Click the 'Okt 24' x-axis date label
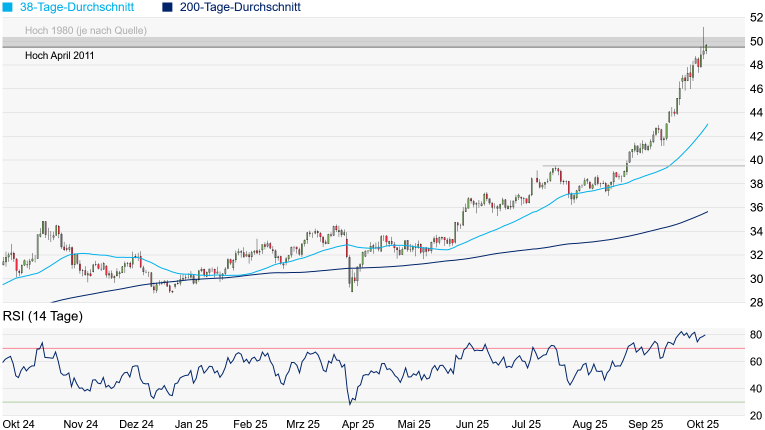 (20, 424)
